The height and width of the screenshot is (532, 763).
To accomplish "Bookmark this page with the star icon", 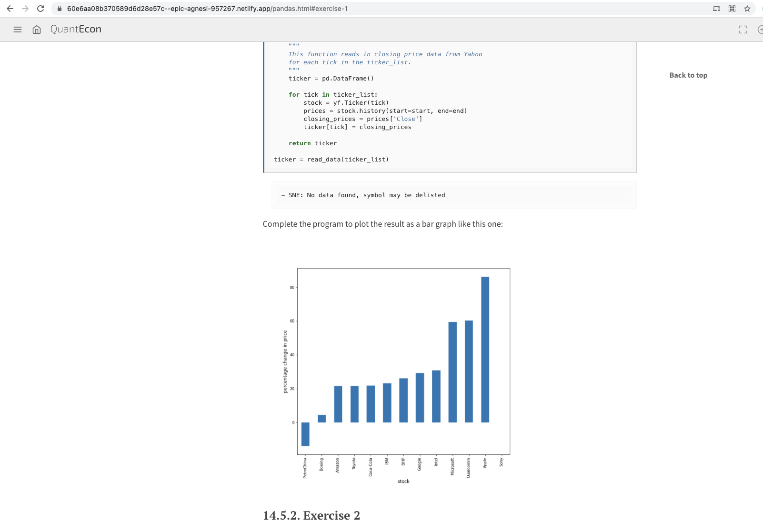I will coord(747,9).
